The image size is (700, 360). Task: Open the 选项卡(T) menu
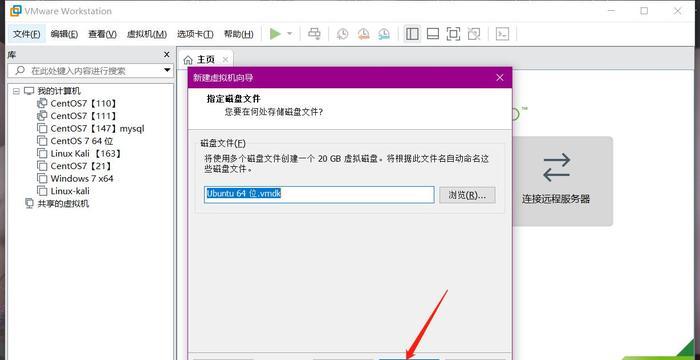pos(195,34)
